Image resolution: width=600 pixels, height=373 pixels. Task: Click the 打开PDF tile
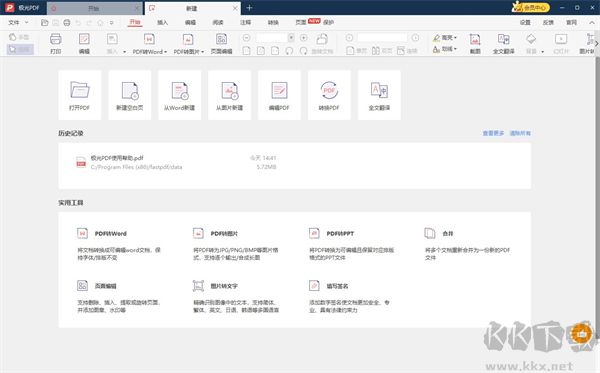pyautogui.click(x=80, y=95)
